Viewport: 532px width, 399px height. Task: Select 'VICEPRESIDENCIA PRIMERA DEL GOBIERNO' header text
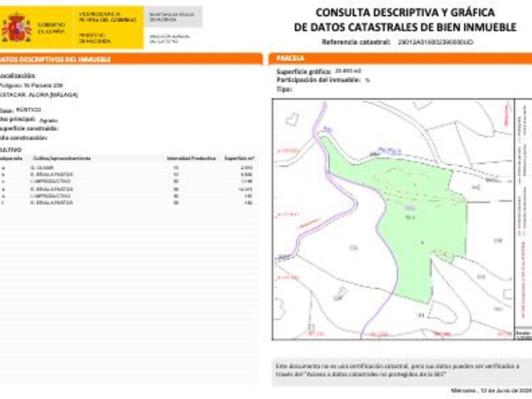coord(108,17)
